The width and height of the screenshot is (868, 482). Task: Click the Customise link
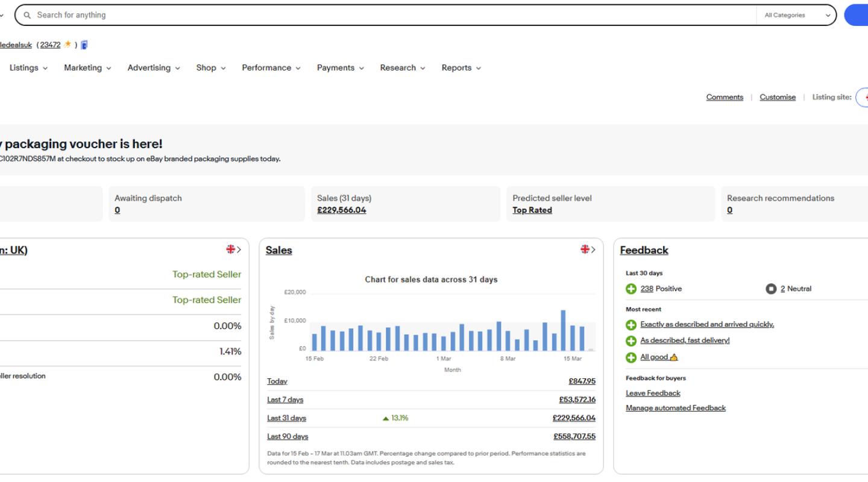[x=777, y=97]
